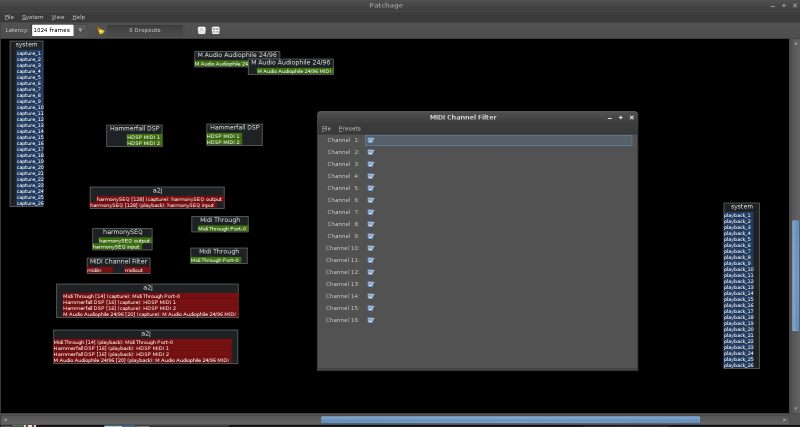Select system port capture_10
This screenshot has width=800, height=427.
click(x=29, y=107)
